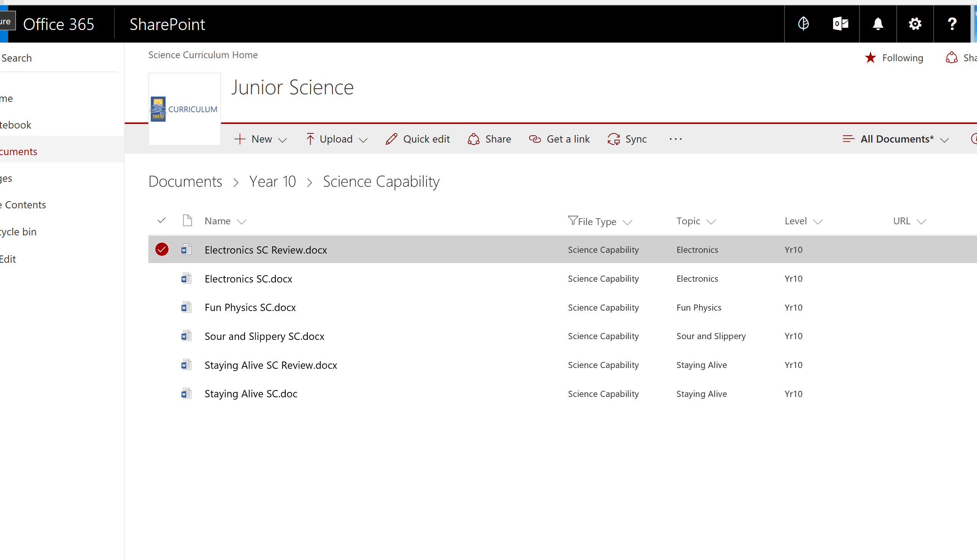Click Word icon of Fun Physics SC.docx
Viewport: 977px width, 560px height.
[x=186, y=307]
